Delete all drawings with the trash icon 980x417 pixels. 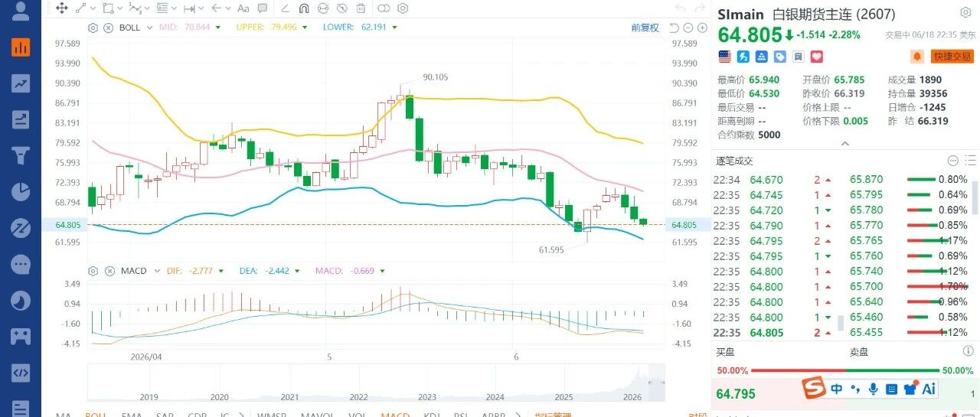click(361, 8)
